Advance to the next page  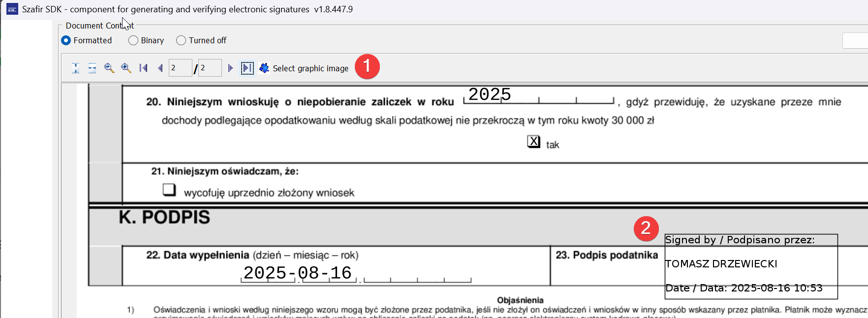(x=230, y=68)
